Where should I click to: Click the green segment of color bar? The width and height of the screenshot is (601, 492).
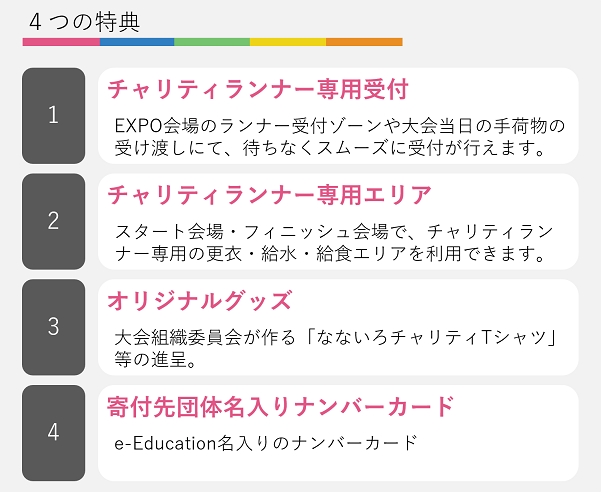click(212, 42)
